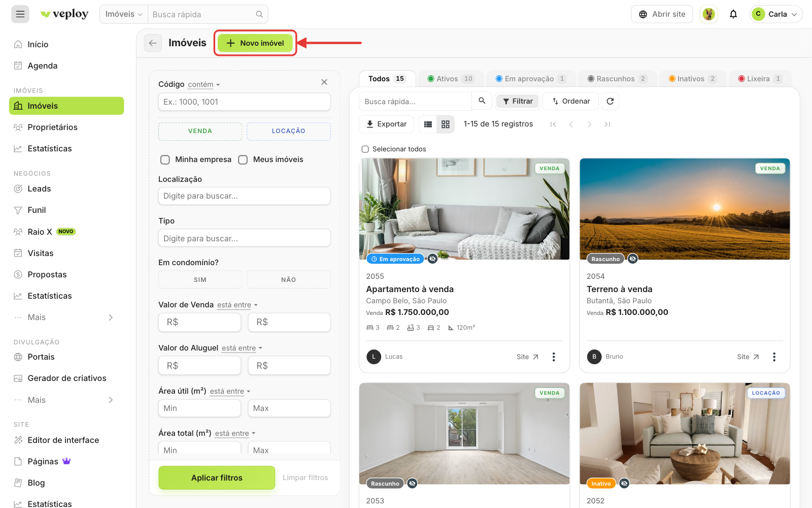The height and width of the screenshot is (508, 812).
Task: Open the Imóveis dropdown in top search
Action: tap(124, 14)
